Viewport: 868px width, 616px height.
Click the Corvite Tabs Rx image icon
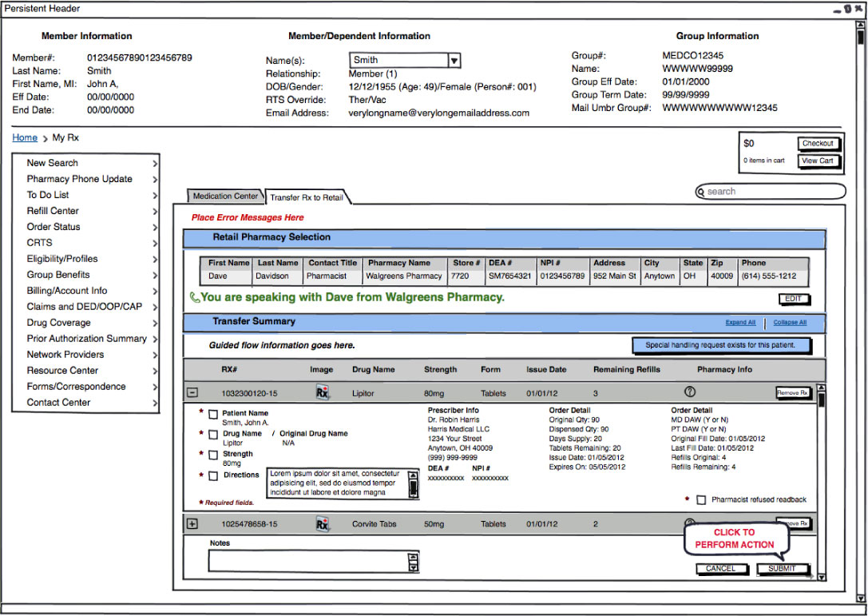pos(322,525)
